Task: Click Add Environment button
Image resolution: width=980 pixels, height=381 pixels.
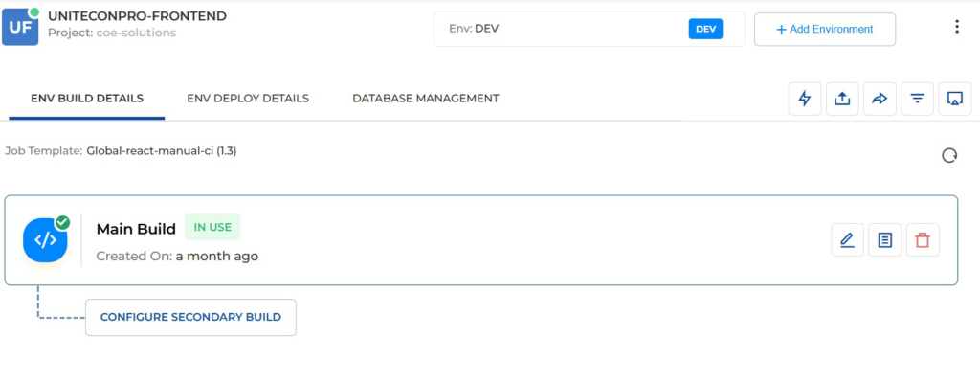Action: coord(825,30)
